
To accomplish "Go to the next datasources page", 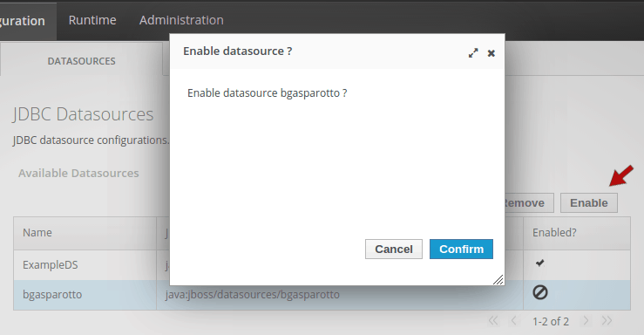I will [586, 321].
